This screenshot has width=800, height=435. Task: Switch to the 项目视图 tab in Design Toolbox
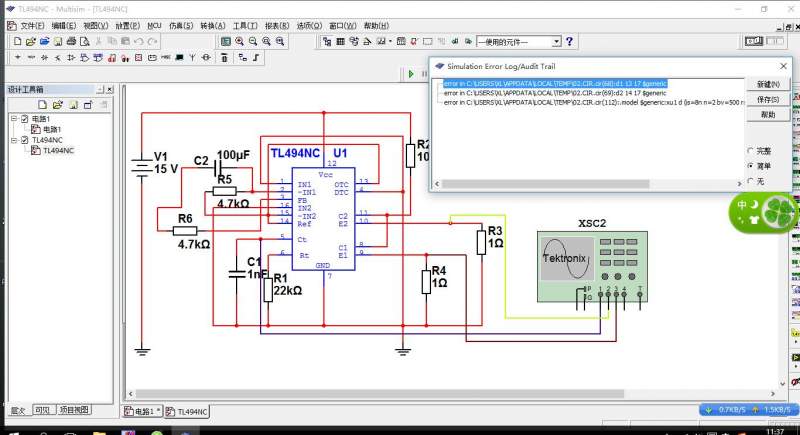[x=74, y=410]
